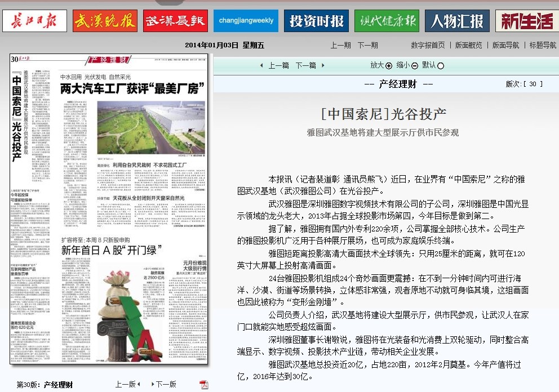Screen dimensions: 559x392
Task: Open the 现代健康报 newspaper logo
Action: (387, 21)
